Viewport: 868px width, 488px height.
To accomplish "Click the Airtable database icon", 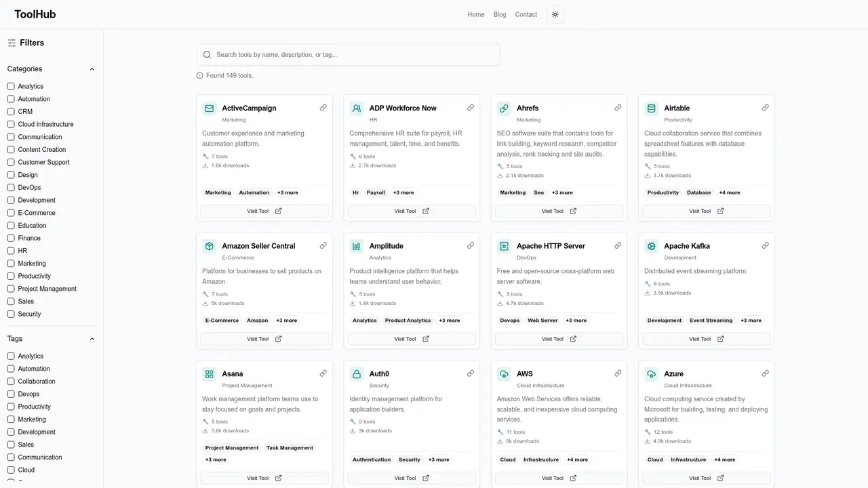I will coord(651,108).
